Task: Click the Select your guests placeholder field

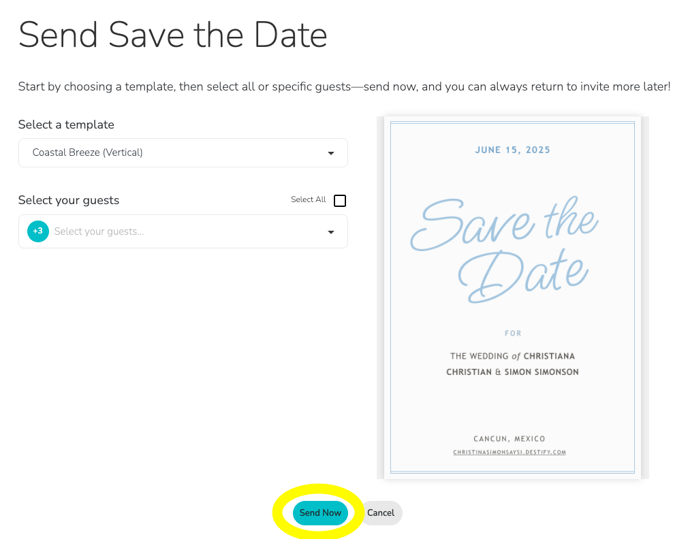Action: pyautogui.click(x=183, y=231)
